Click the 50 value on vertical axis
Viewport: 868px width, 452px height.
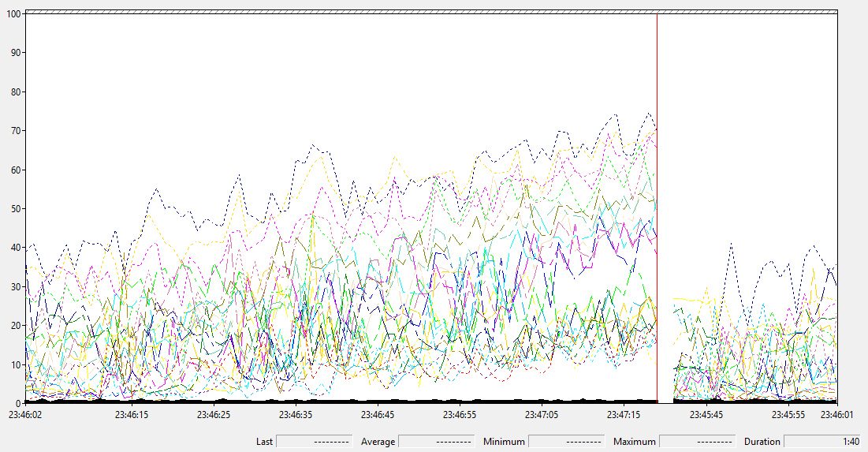pos(16,209)
